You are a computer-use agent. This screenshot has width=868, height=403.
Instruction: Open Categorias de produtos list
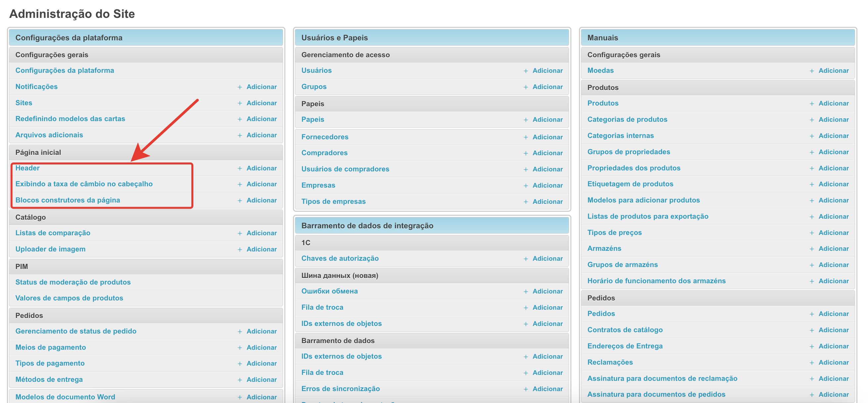pos(627,119)
